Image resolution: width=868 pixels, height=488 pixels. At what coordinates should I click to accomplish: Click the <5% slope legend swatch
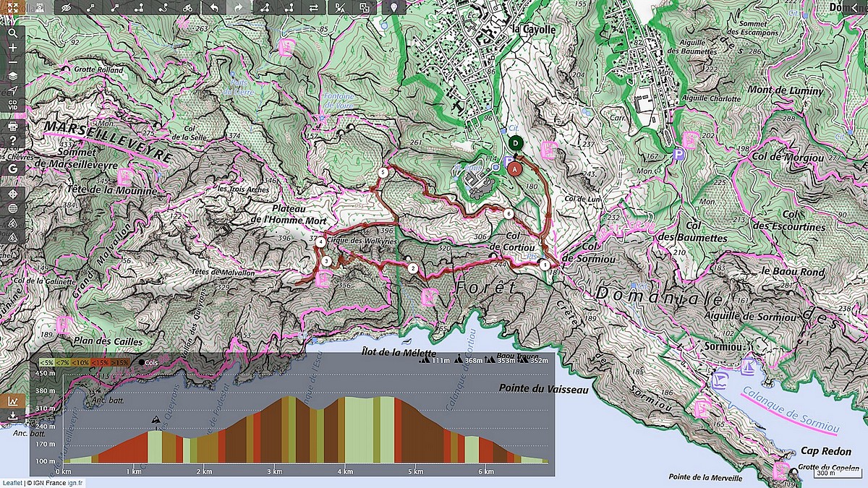coord(46,361)
